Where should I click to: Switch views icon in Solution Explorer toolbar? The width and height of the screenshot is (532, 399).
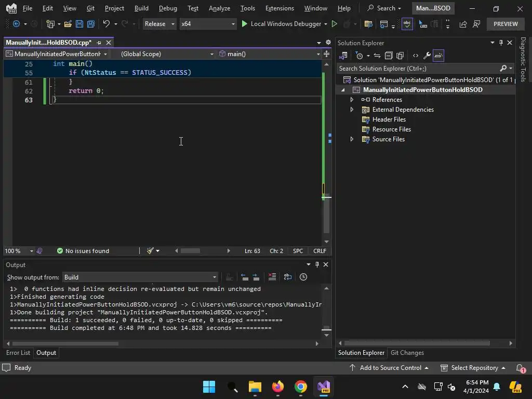point(343,55)
